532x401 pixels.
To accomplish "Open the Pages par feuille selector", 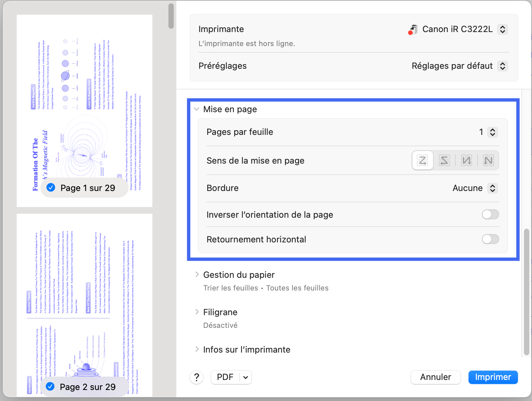I will 493,132.
